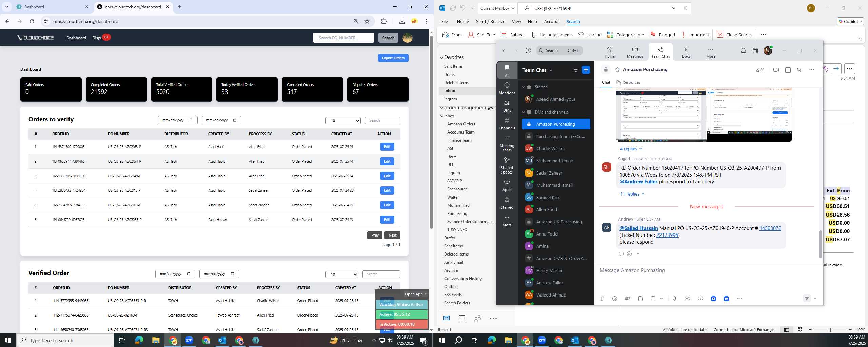Edit order US-Q3-25-AZ02163-P

tap(387, 147)
